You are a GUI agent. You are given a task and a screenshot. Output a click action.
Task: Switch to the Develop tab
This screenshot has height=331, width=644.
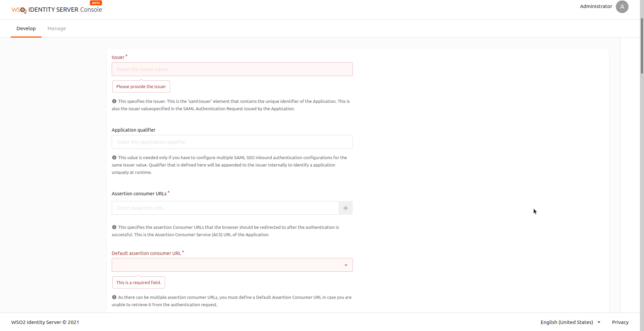pyautogui.click(x=26, y=28)
